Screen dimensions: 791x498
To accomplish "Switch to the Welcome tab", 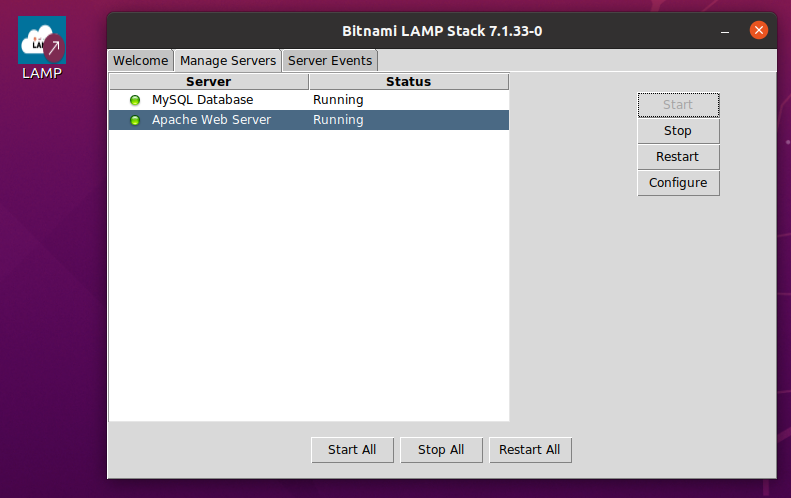I will point(141,61).
